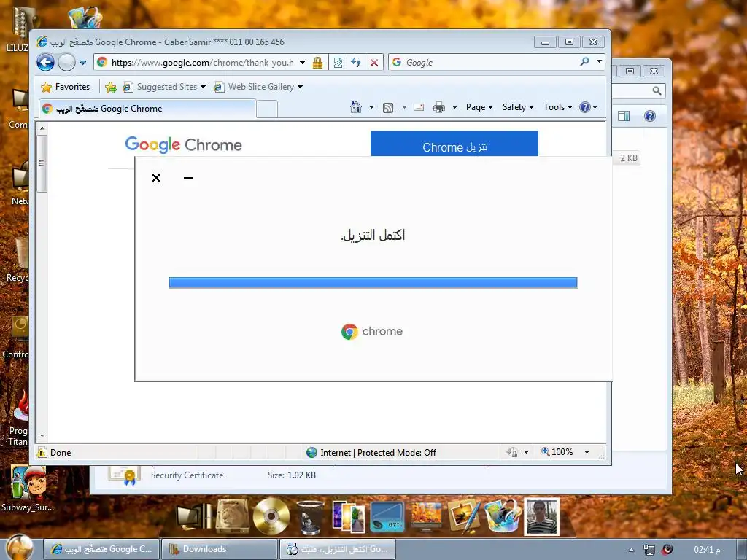Open the trash can dock icon
Screen dimensions: 747x560
[310, 518]
